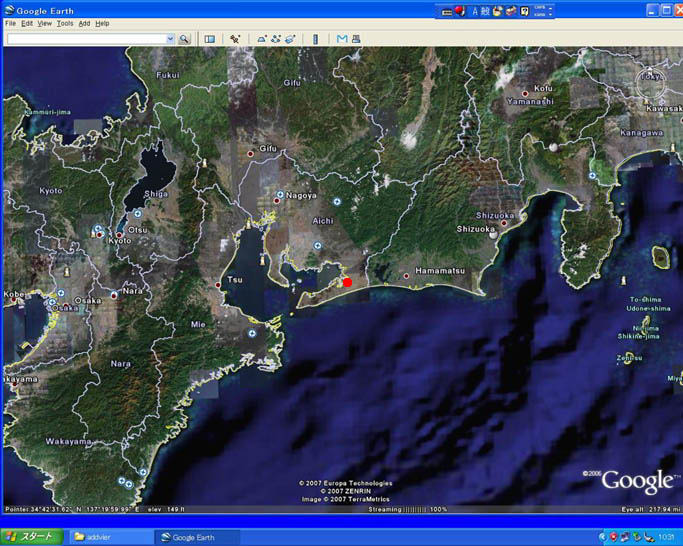Click the Aichi prefecture label

click(x=323, y=221)
